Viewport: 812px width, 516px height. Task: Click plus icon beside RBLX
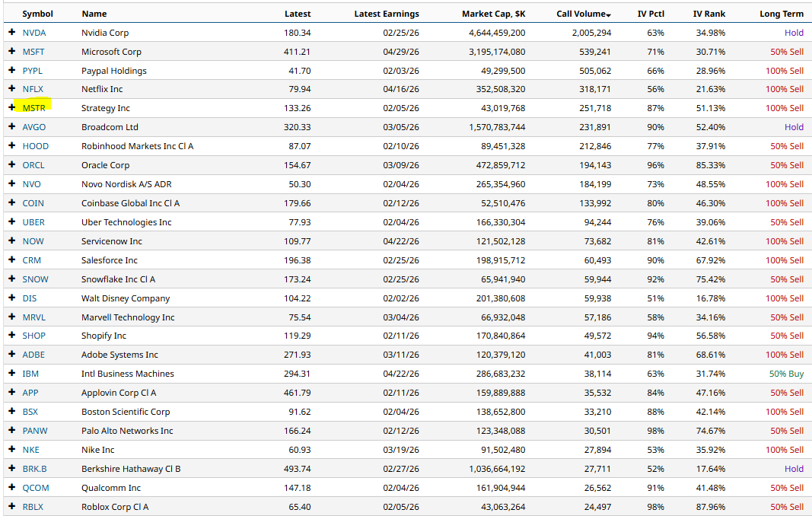click(12, 506)
